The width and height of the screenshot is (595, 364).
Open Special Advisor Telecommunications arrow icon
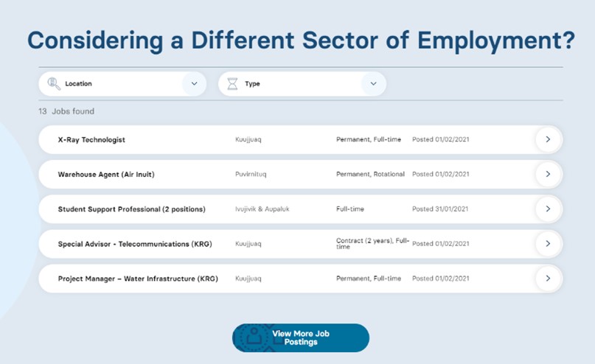pos(548,243)
